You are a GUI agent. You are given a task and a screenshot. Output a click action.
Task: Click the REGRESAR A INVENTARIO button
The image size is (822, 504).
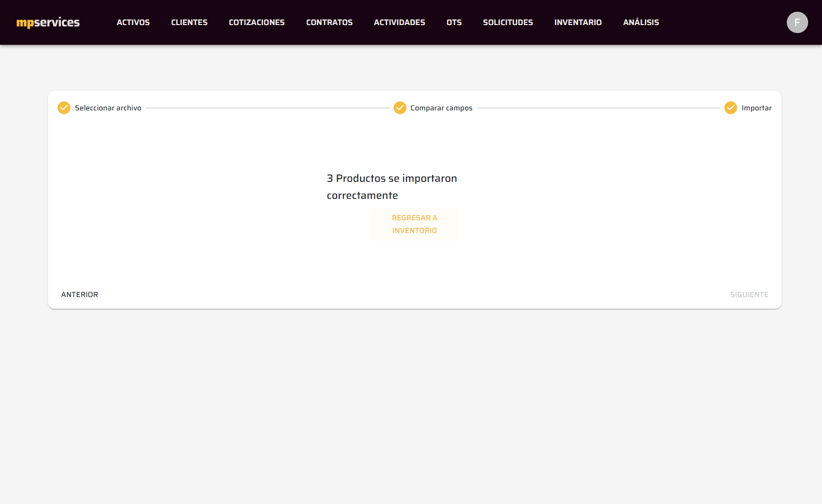[414, 224]
